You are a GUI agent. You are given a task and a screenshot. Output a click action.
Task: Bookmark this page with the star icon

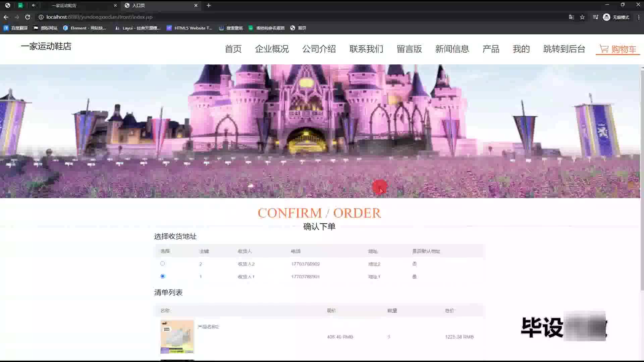tap(582, 17)
